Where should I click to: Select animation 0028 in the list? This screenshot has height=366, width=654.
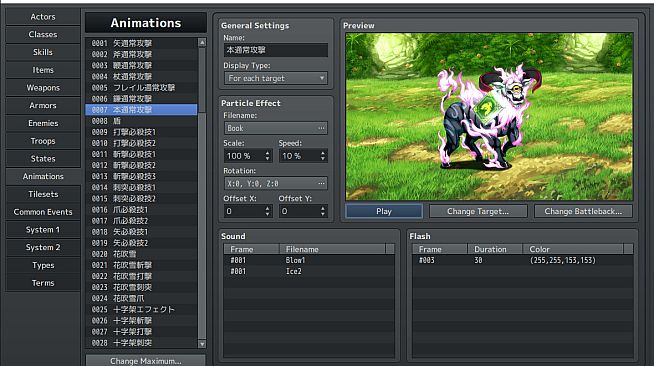(141, 343)
